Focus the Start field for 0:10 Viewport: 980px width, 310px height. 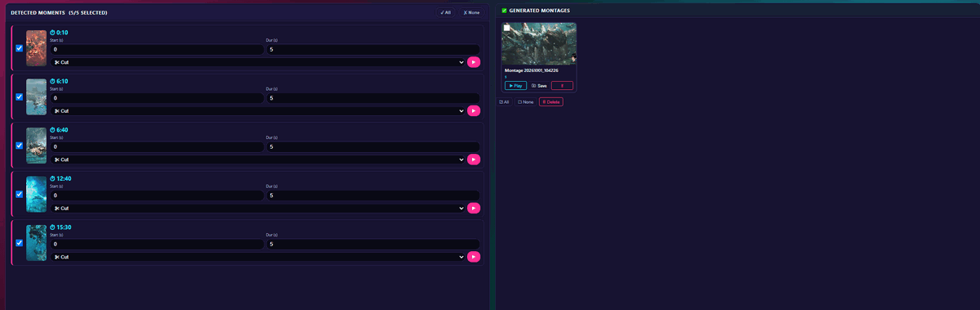pos(157,50)
